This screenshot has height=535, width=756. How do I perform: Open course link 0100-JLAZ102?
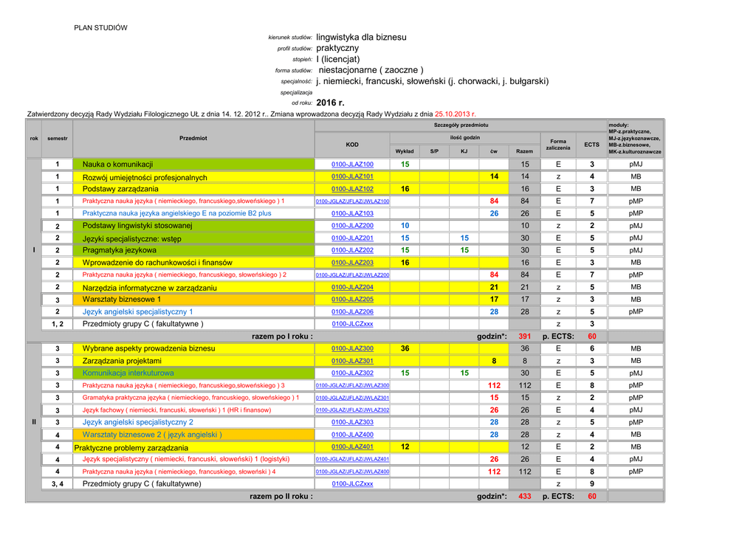coord(352,189)
